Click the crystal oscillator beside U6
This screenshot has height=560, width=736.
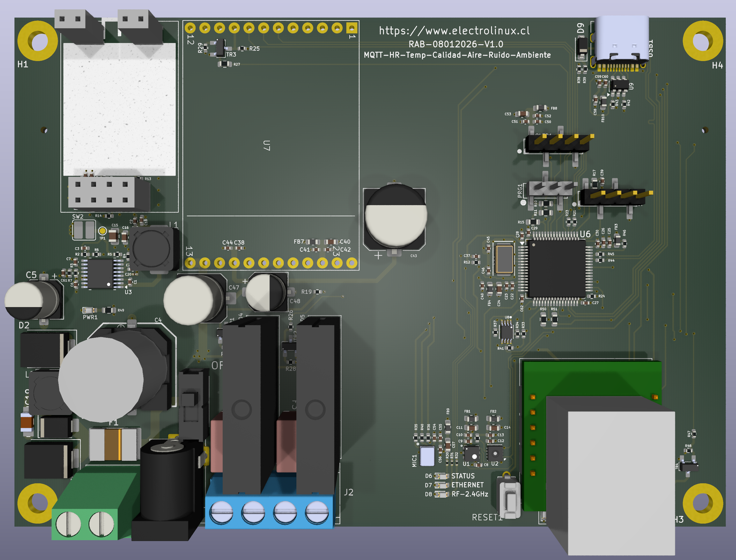pyautogui.click(x=504, y=259)
